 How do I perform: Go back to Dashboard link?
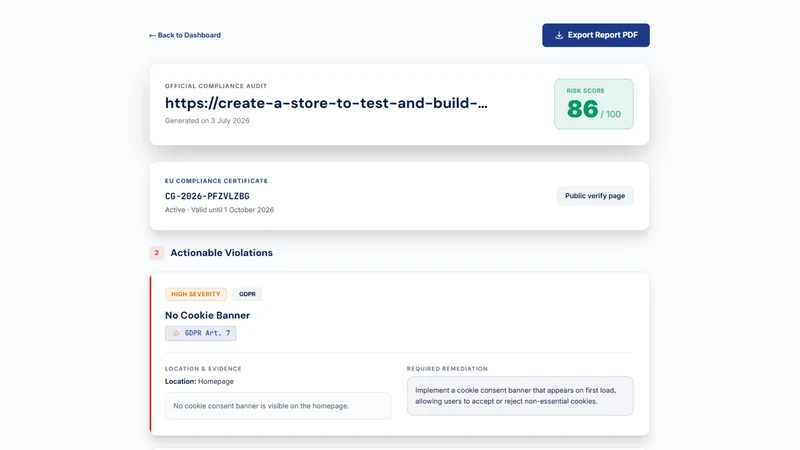(185, 35)
